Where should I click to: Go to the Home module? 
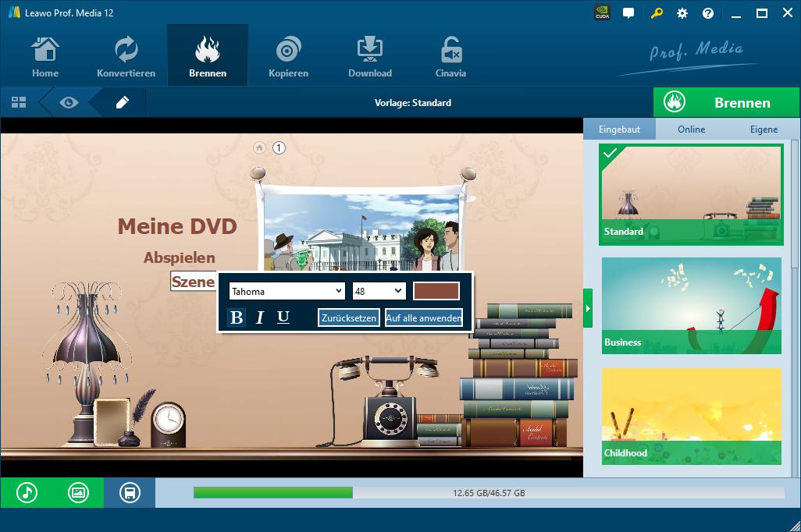point(45,57)
